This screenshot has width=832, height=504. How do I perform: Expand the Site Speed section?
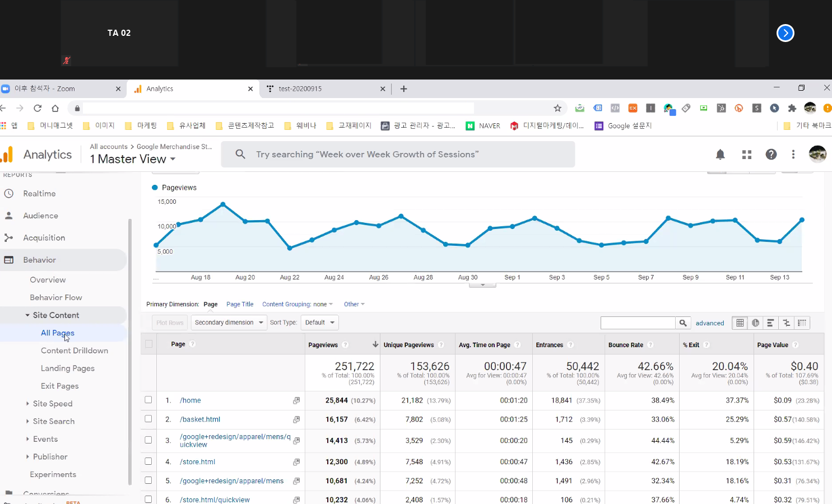click(x=52, y=404)
